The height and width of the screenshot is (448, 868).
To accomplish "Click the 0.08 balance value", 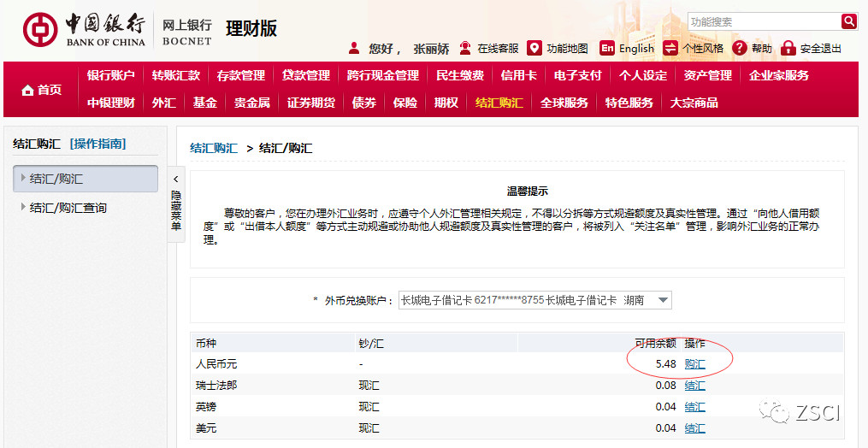I will tap(666, 386).
